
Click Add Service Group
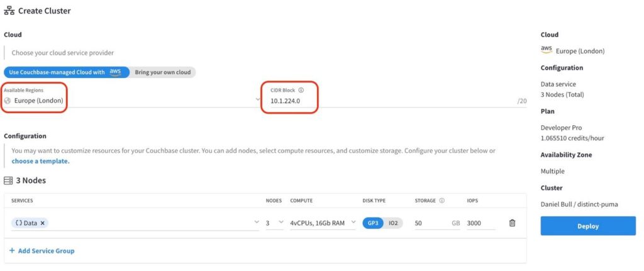tap(42, 250)
